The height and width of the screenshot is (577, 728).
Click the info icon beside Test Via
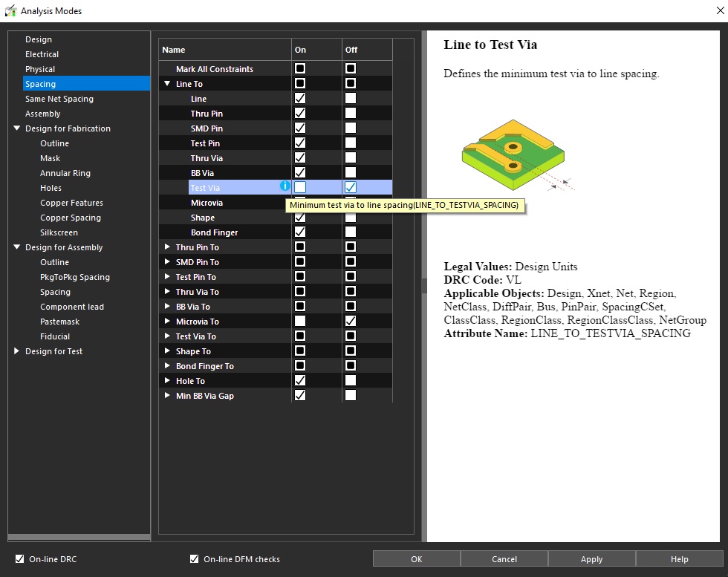[x=285, y=186]
